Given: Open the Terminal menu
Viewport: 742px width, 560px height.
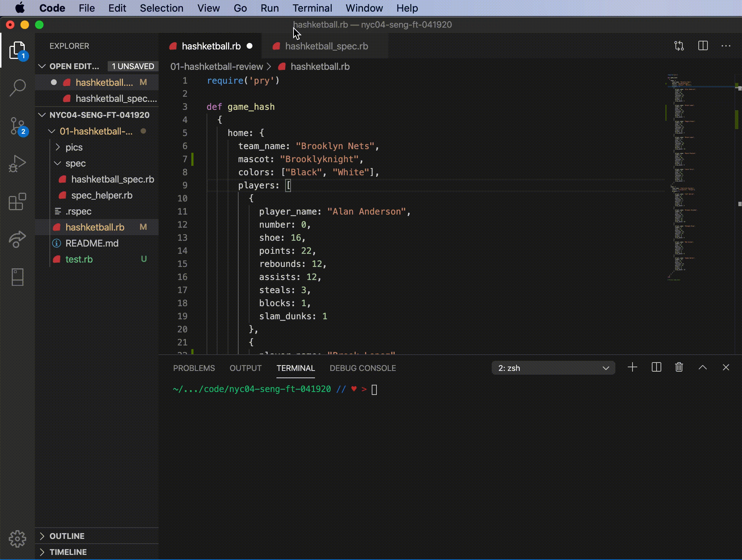Looking at the screenshot, I should [312, 8].
